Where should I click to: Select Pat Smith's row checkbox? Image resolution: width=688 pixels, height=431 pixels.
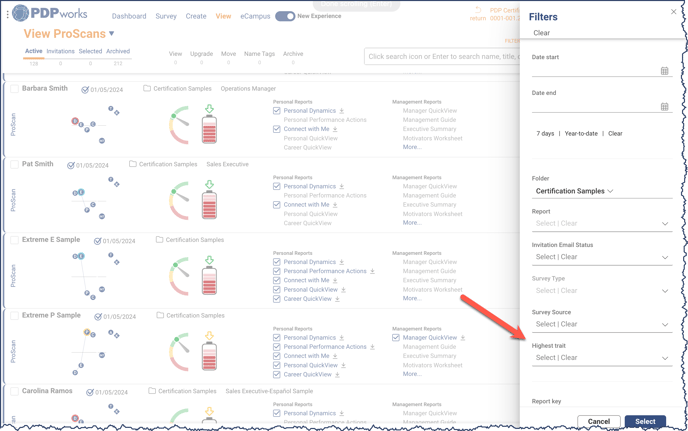pos(14,164)
